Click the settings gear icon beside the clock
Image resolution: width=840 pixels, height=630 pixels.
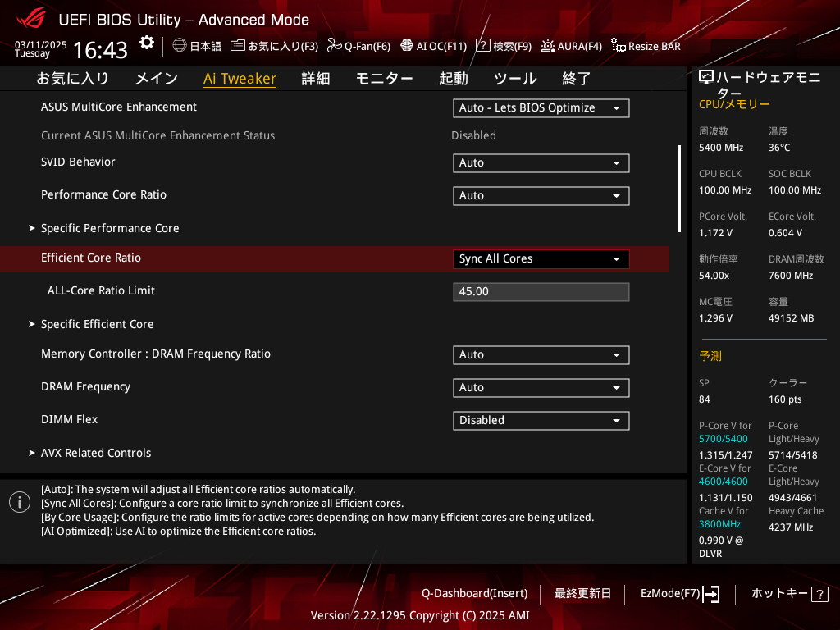click(x=146, y=43)
